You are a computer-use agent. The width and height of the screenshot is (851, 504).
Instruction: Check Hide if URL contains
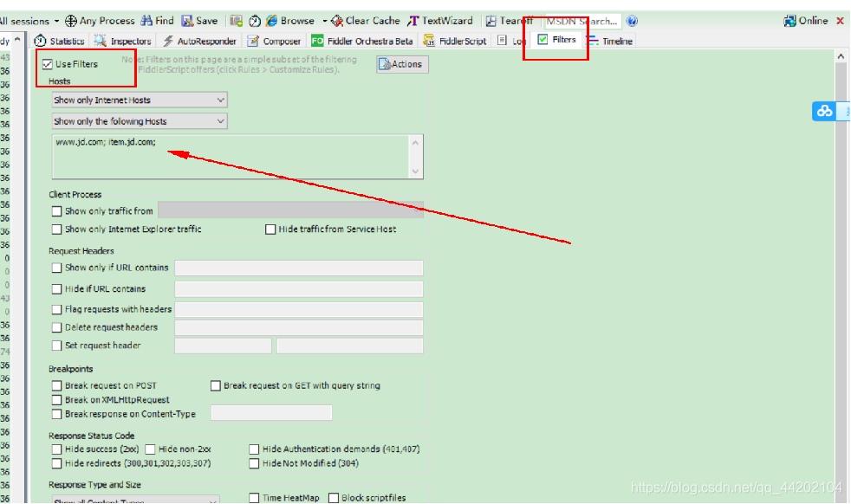(56, 289)
